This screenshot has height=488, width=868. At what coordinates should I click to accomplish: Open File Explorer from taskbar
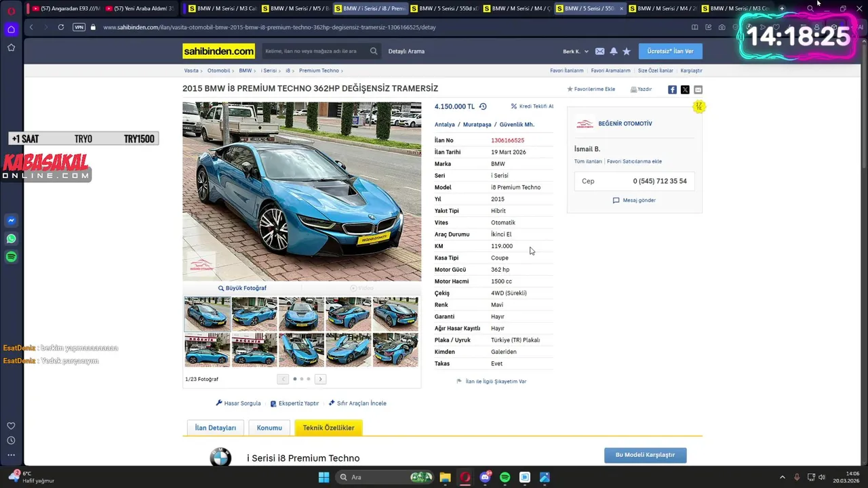pos(445,477)
